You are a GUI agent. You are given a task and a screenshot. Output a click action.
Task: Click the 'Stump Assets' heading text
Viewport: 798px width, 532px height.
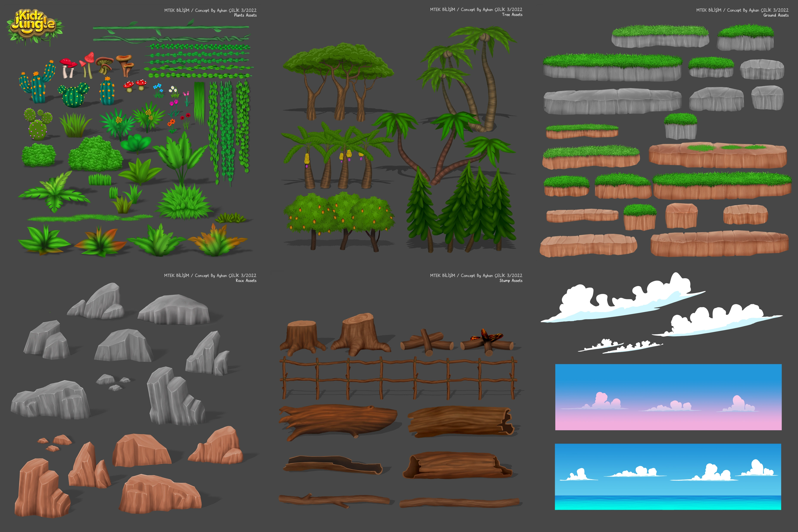(x=511, y=281)
